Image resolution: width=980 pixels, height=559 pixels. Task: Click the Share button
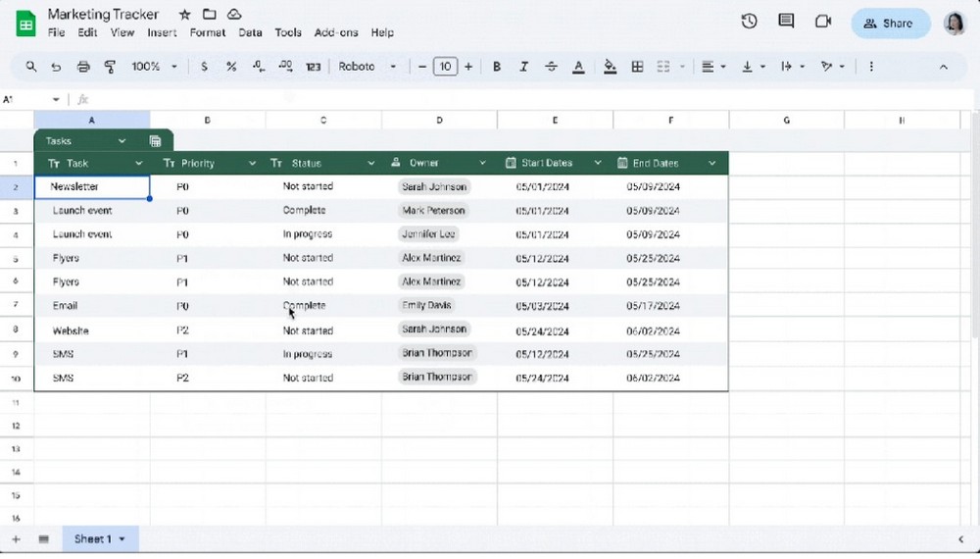(x=890, y=24)
